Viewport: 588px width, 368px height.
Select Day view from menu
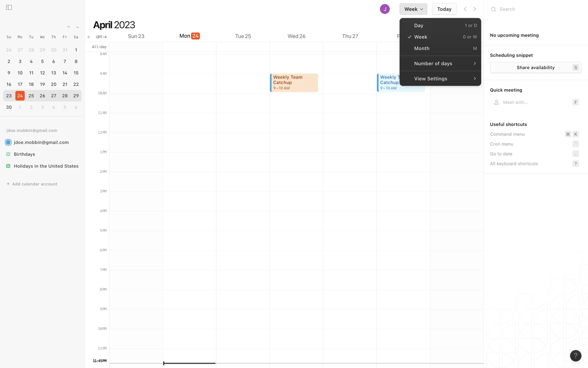click(x=440, y=25)
